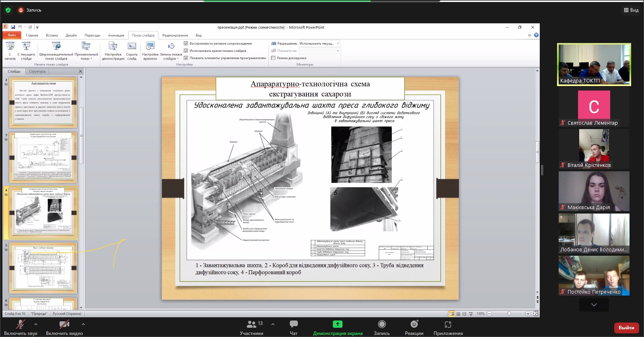This screenshot has height=337, width=644.
Task: Uncheck 'Воспроизвести речевое сопровождение' checkbox
Action: pos(186,43)
